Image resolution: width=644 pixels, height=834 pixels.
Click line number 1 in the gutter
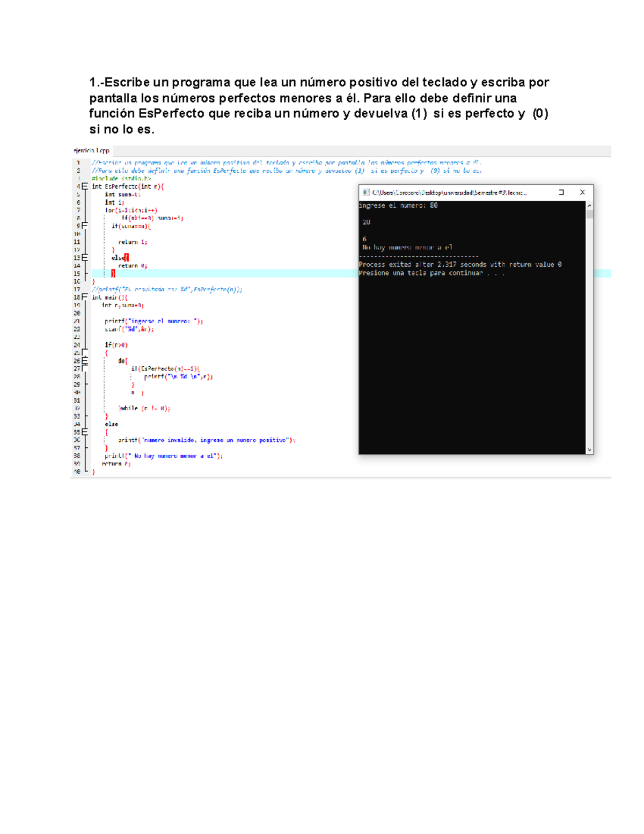pos(78,163)
